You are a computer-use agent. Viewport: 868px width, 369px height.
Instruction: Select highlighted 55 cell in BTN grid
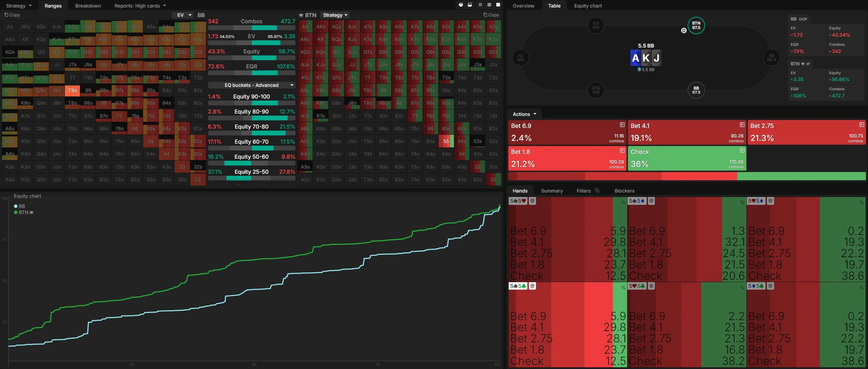(446, 141)
